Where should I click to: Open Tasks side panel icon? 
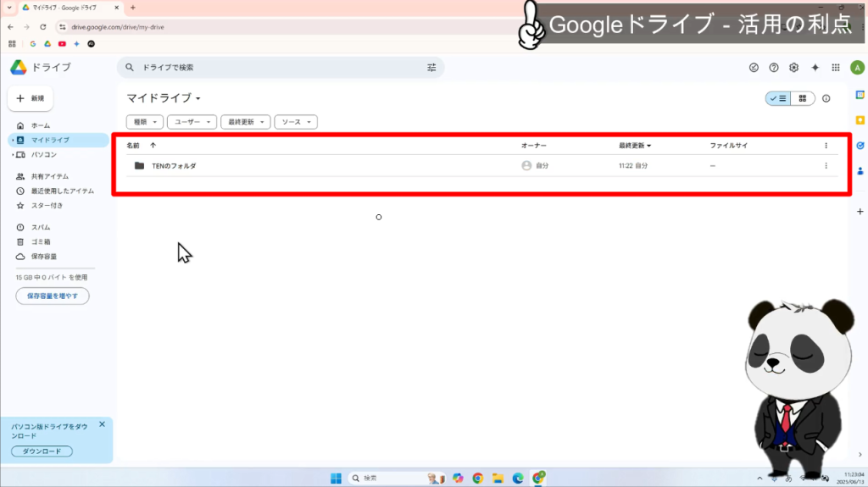860,146
